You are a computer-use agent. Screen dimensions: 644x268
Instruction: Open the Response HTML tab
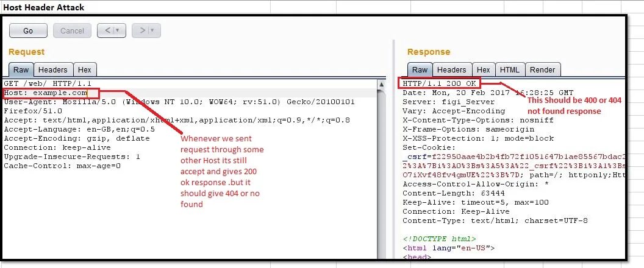click(510, 70)
